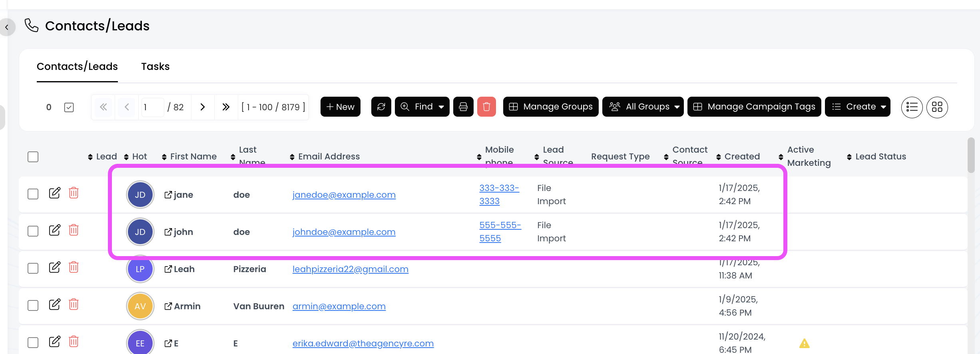The image size is (980, 354).
Task: Open janedoe@example.com email link
Action: 344,195
